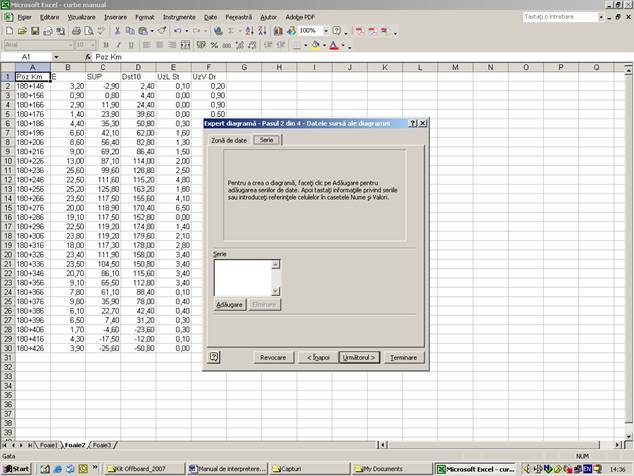Click the fill color paint bucket
This screenshot has height=476, width=634.
[315, 45]
